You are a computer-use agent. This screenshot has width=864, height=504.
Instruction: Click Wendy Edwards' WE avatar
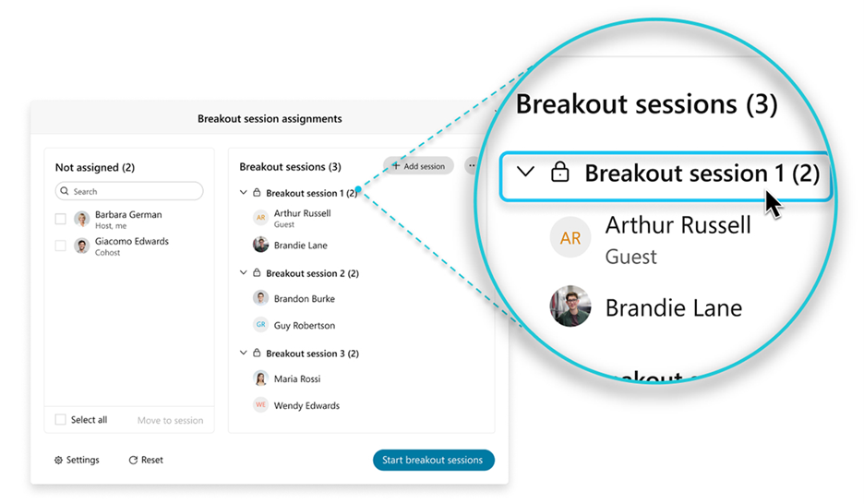point(260,405)
